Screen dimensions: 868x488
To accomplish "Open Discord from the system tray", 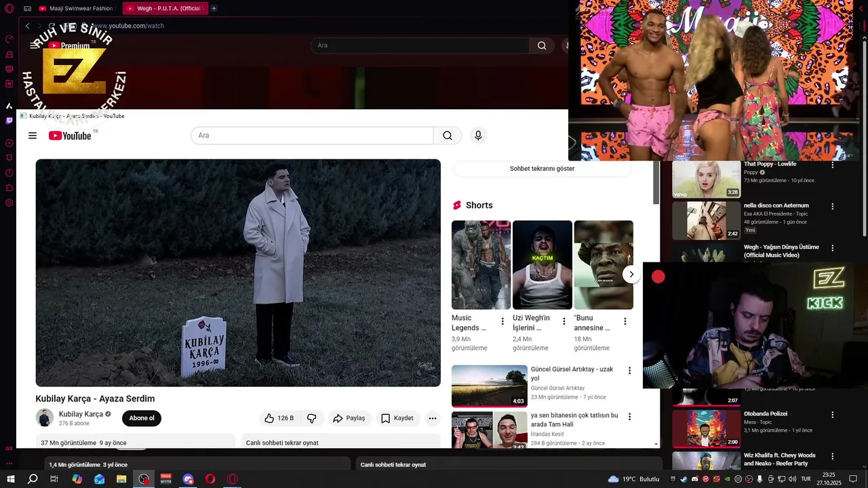I will click(x=694, y=479).
